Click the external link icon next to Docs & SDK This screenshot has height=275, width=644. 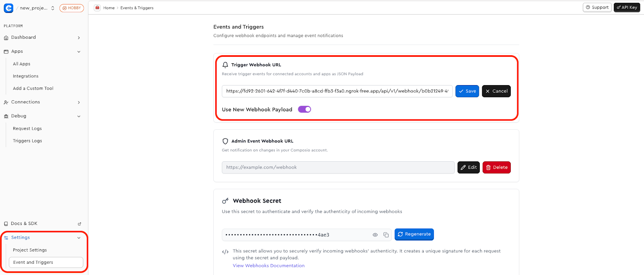click(x=79, y=223)
